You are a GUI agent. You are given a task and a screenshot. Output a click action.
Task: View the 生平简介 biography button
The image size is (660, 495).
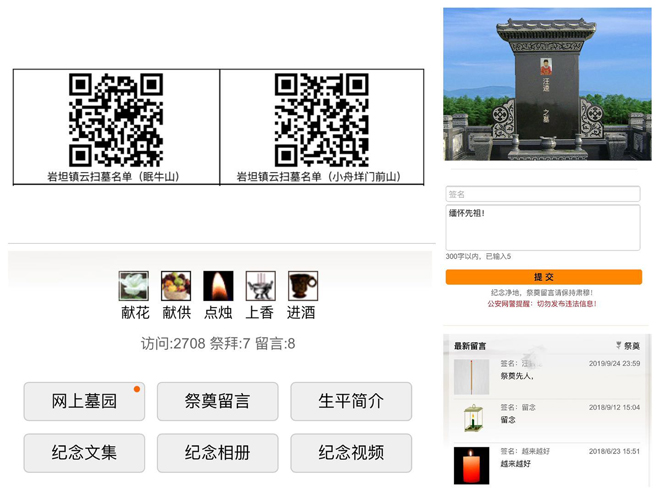tap(351, 401)
